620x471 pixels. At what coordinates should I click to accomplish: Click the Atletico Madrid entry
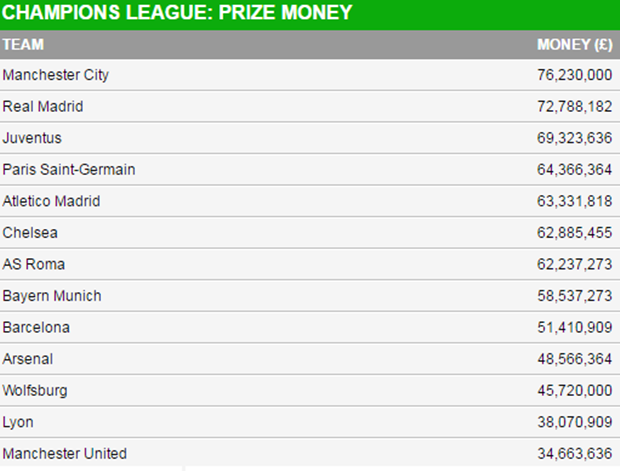[x=51, y=201]
